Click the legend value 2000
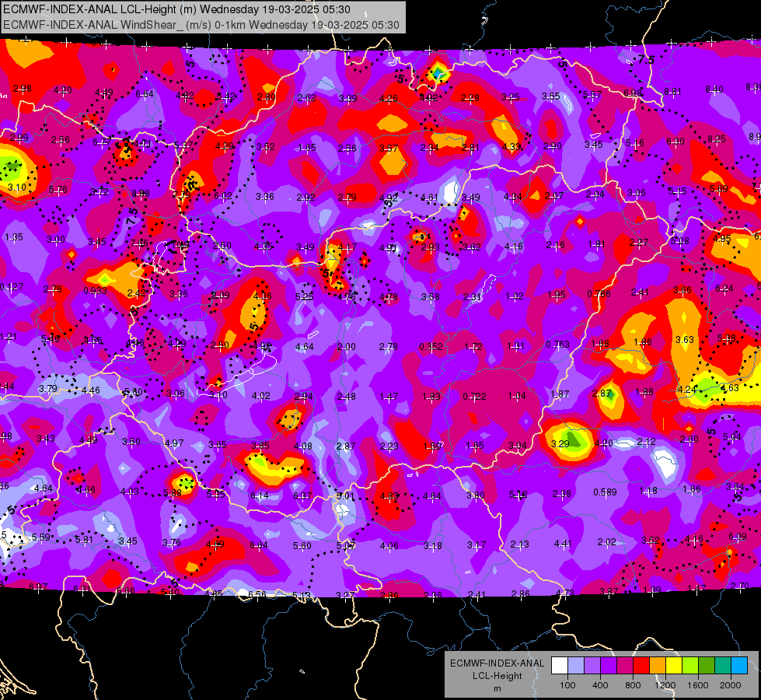Screen dimensions: 761x700 pyautogui.click(x=731, y=685)
